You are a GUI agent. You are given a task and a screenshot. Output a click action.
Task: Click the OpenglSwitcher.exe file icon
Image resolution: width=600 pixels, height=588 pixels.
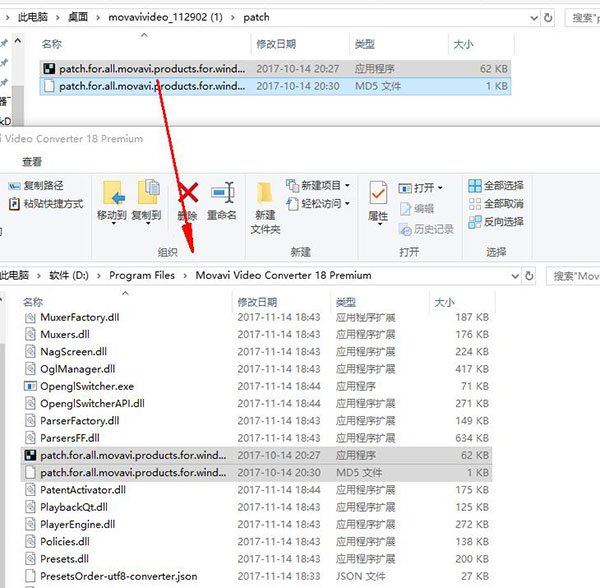point(30,386)
